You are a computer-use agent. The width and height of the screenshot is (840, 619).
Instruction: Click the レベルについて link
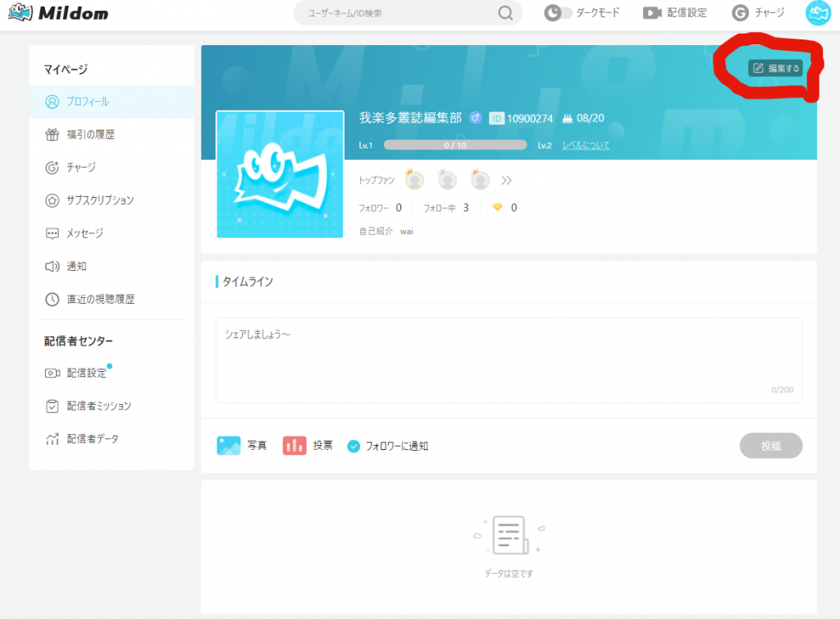coord(586,145)
